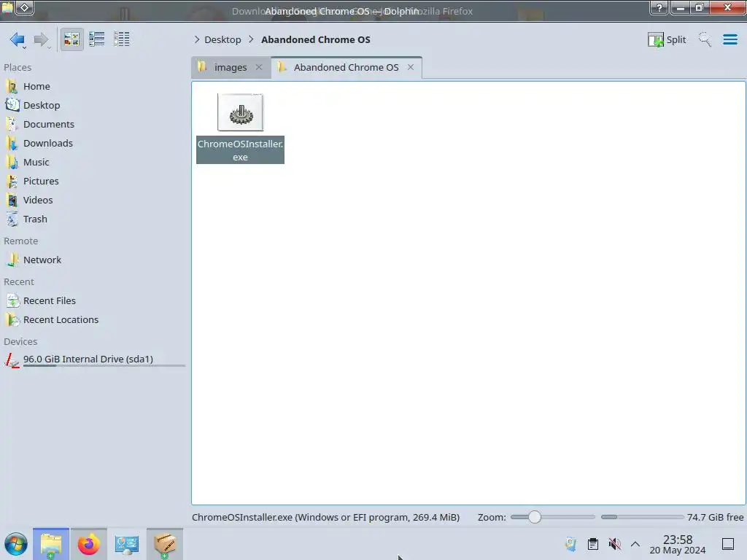This screenshot has height=560, width=747.
Task: Open Dolphin file manager from taskbar
Action: pos(51,544)
